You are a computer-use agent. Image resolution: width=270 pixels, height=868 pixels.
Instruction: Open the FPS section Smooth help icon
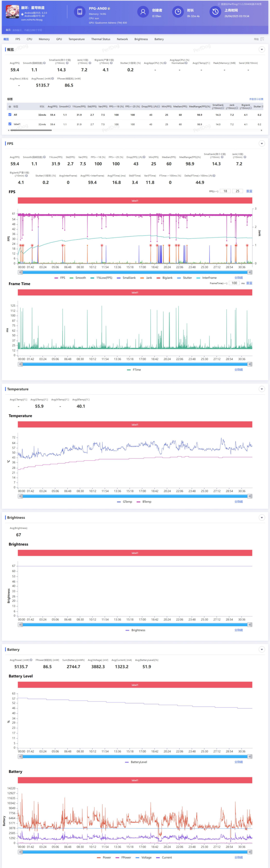(x=44, y=157)
